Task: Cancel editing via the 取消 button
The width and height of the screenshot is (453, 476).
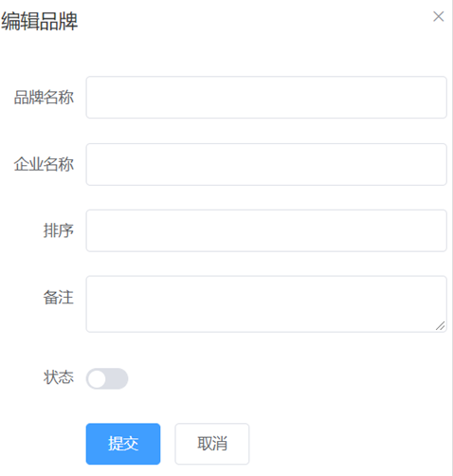Action: [212, 444]
